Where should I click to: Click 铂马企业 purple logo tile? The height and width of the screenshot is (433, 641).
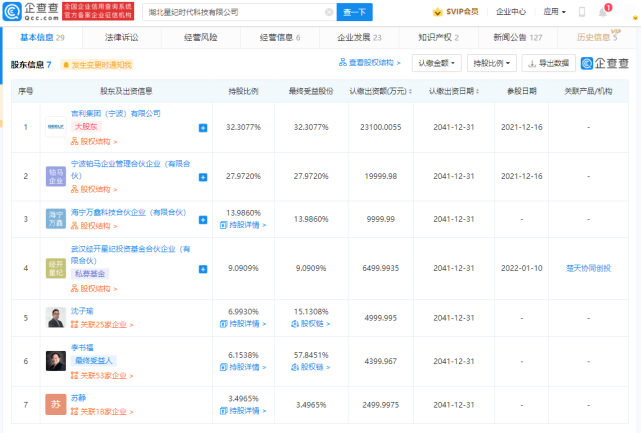56,176
